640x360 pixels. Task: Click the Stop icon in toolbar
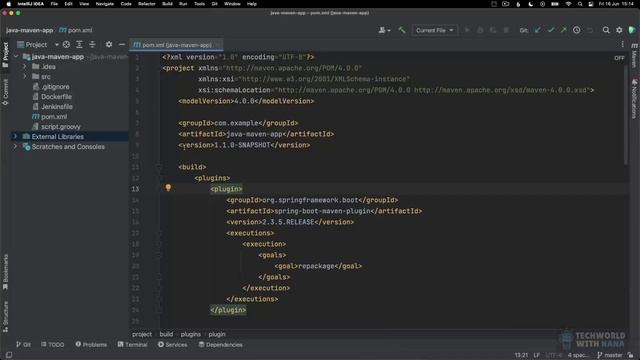[506, 30]
